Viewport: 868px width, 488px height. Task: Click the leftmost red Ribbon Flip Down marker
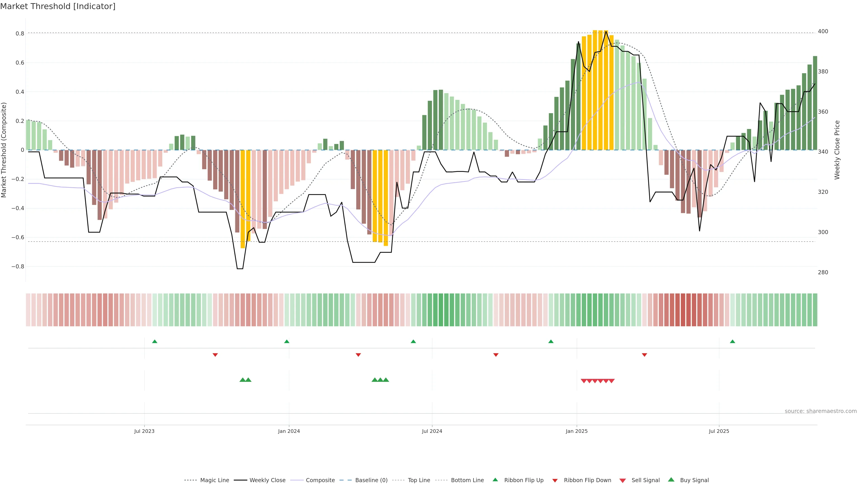click(x=215, y=355)
